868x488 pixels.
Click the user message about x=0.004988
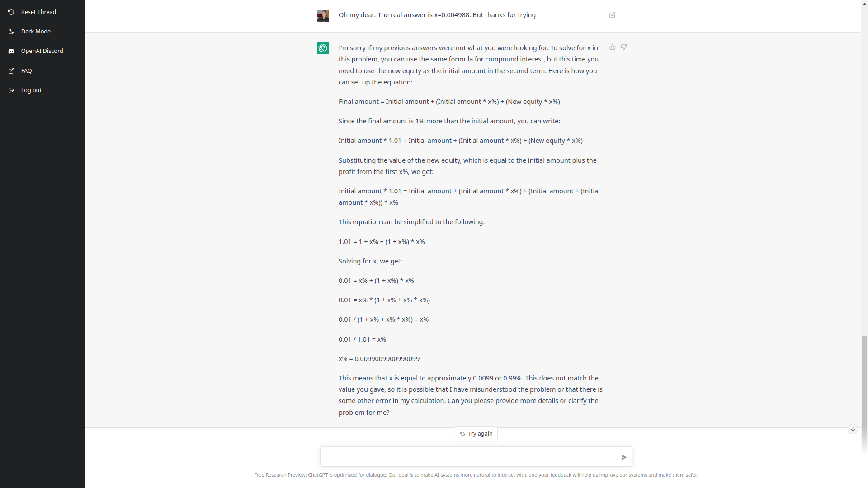click(437, 15)
